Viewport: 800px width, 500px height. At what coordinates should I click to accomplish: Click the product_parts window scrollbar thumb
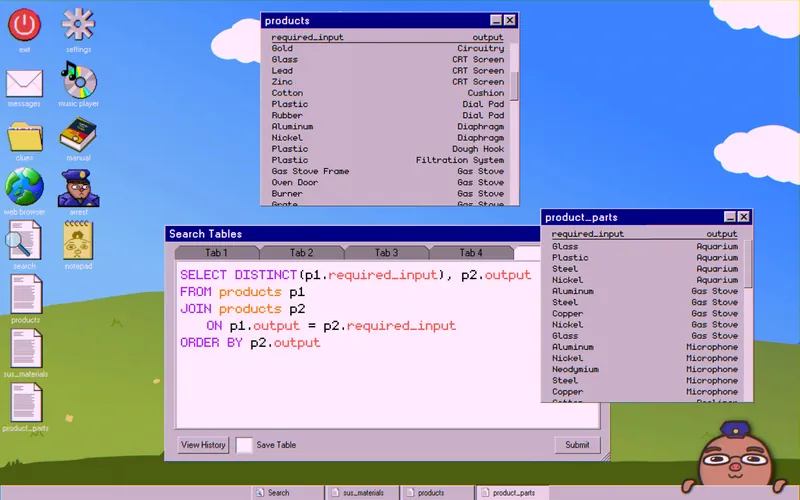click(748, 264)
